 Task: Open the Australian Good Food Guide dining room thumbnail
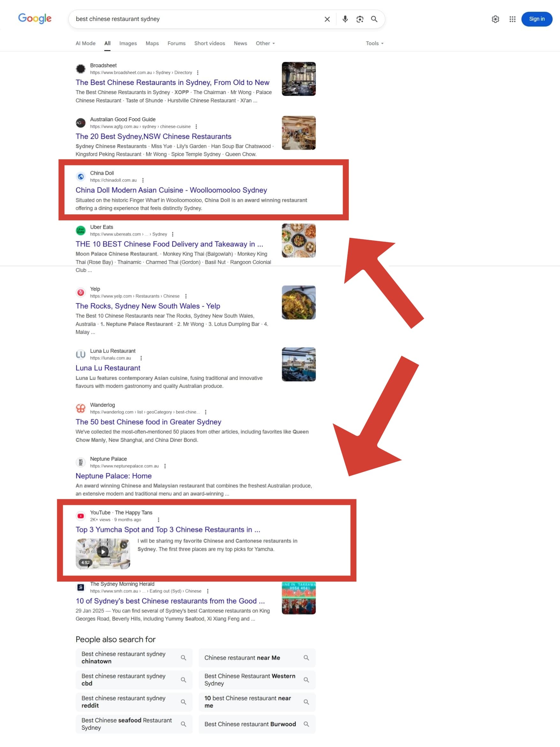[299, 133]
